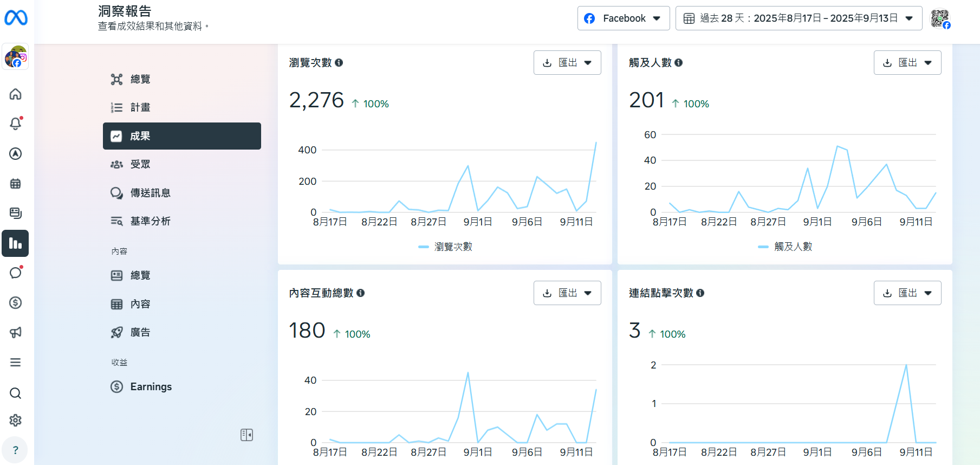
Task: Click the search magnifier icon
Action: pyautogui.click(x=16, y=393)
